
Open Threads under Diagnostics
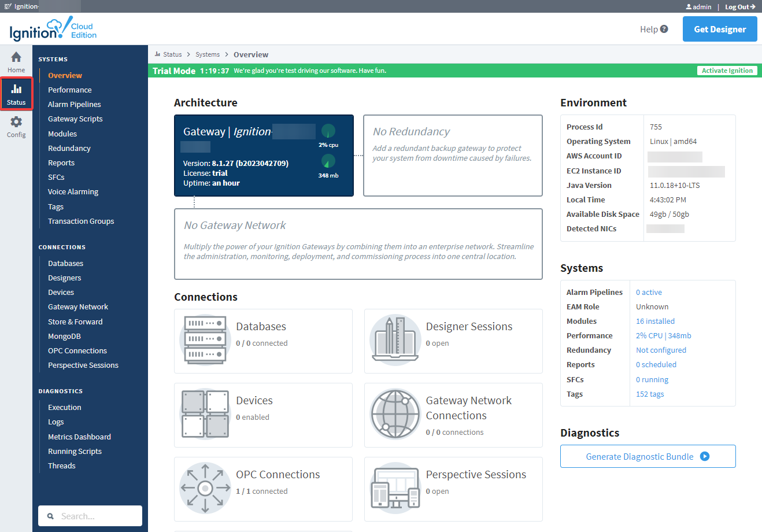(x=61, y=465)
